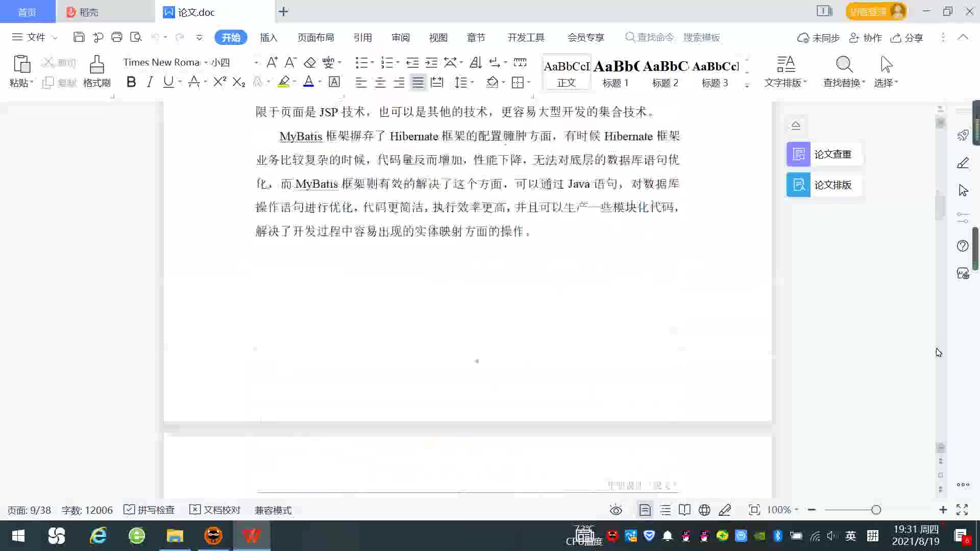Viewport: 980px width, 551px height.
Task: Click the Format Painter (格式刷) icon
Action: (x=96, y=65)
